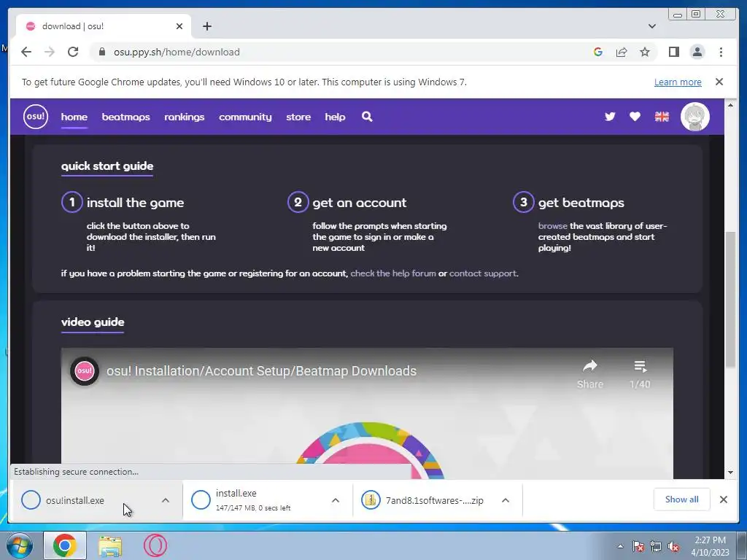Open osu! Installation video title link

coord(262,371)
